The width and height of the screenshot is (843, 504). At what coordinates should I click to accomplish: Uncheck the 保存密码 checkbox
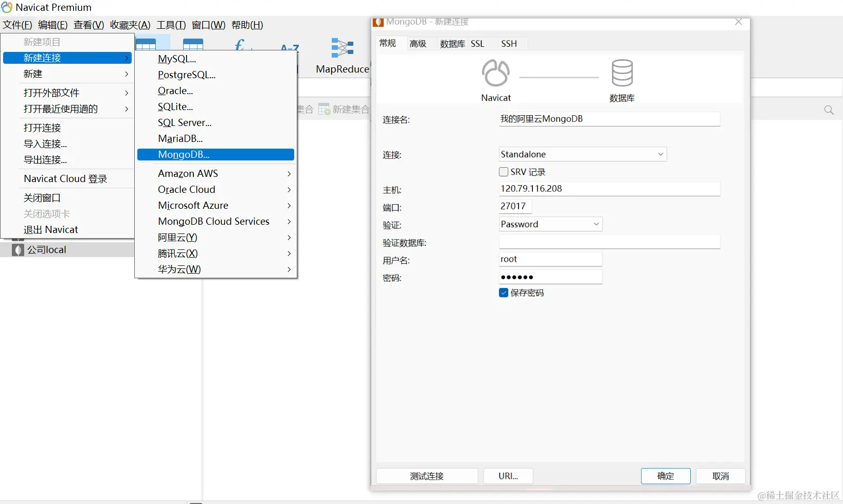(x=504, y=293)
